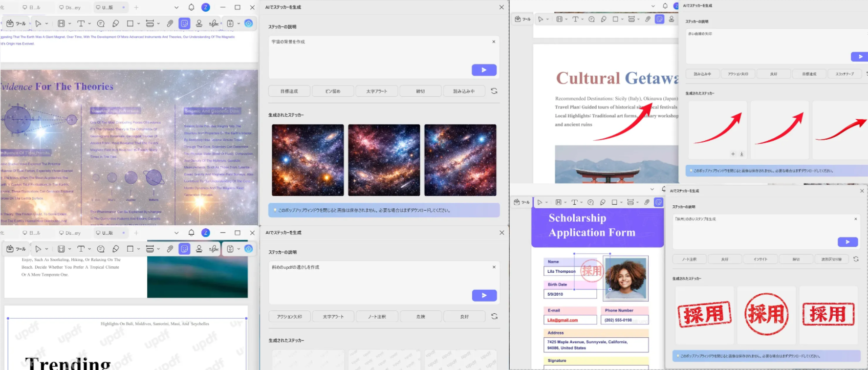Select the signature tool in the space-background window

[x=214, y=23]
